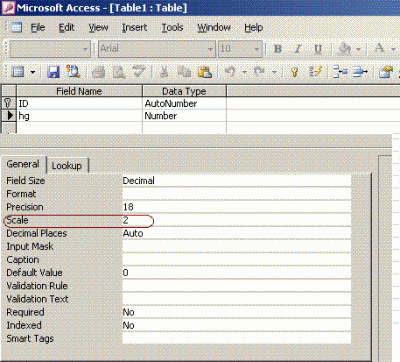Open the View menu
400x362 pixels.
tap(98, 27)
